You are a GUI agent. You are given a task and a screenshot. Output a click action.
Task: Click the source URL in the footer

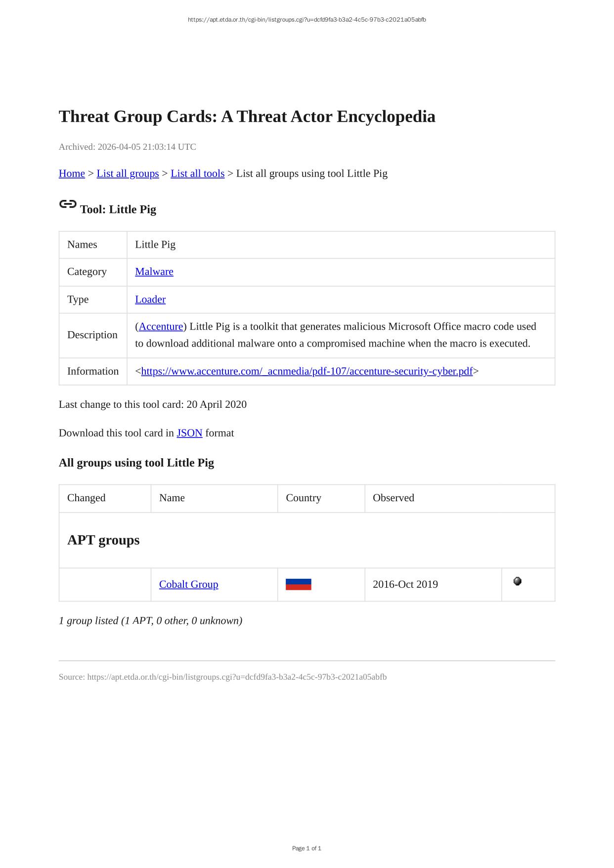237,677
